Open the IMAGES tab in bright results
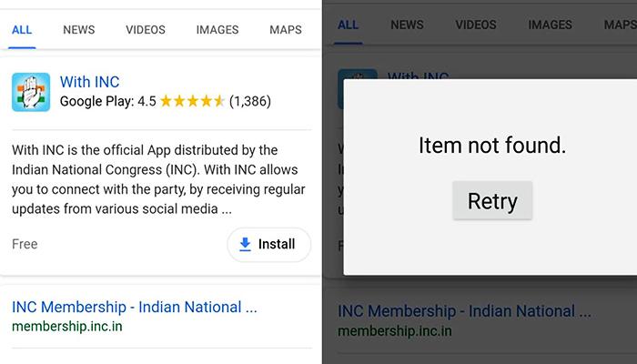This screenshot has width=637, height=364. 217,30
